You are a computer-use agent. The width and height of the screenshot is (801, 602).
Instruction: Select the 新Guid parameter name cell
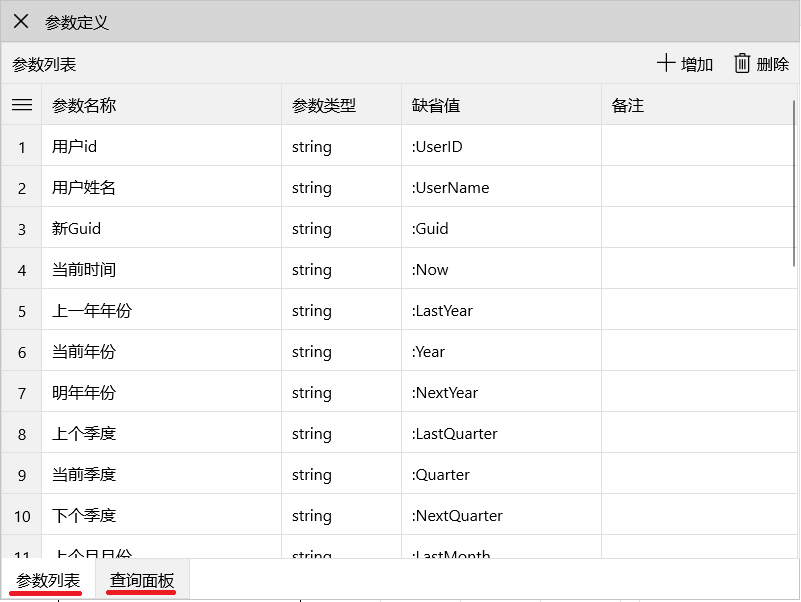point(161,228)
